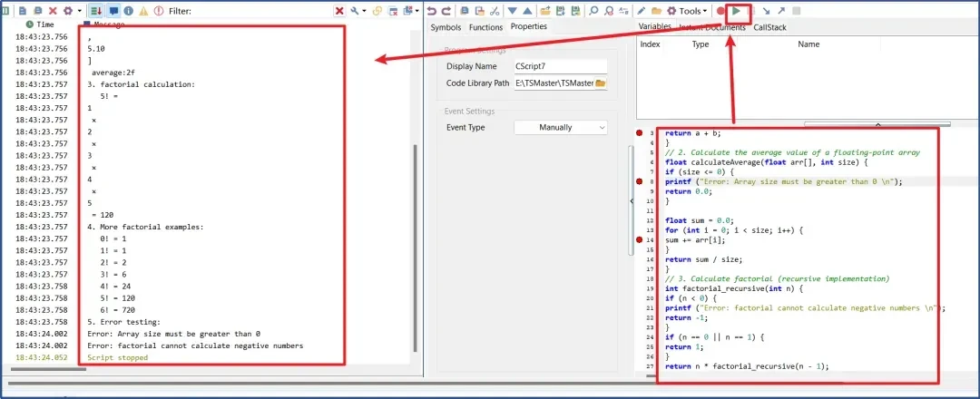The height and width of the screenshot is (399, 980).
Task: Click the pause log icon at far left
Action: pyautogui.click(x=5, y=11)
